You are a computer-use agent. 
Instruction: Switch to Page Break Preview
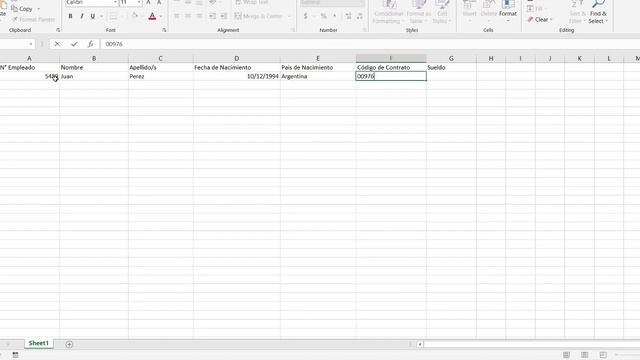[603, 355]
